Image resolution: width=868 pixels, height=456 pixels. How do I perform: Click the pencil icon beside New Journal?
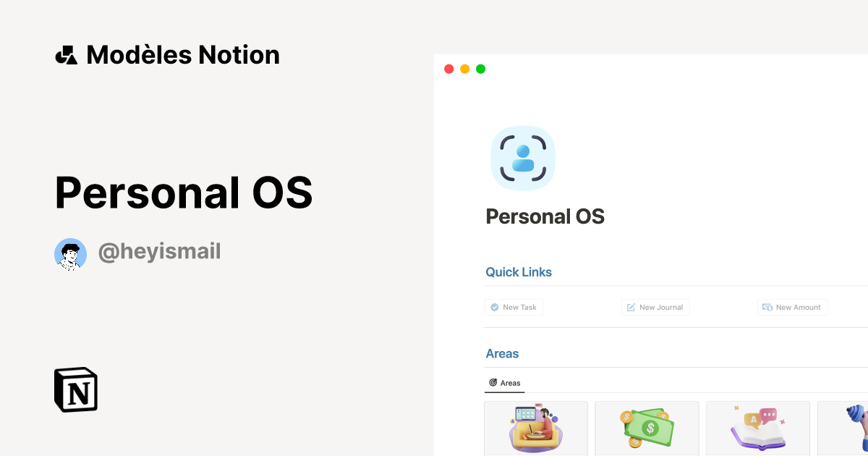630,307
